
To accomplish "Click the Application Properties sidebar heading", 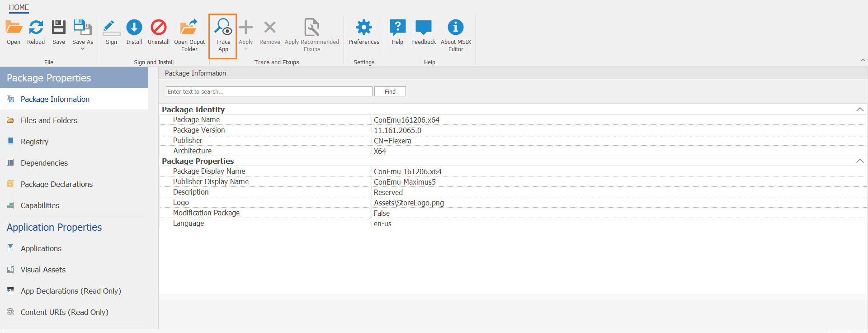I will pyautogui.click(x=54, y=227).
